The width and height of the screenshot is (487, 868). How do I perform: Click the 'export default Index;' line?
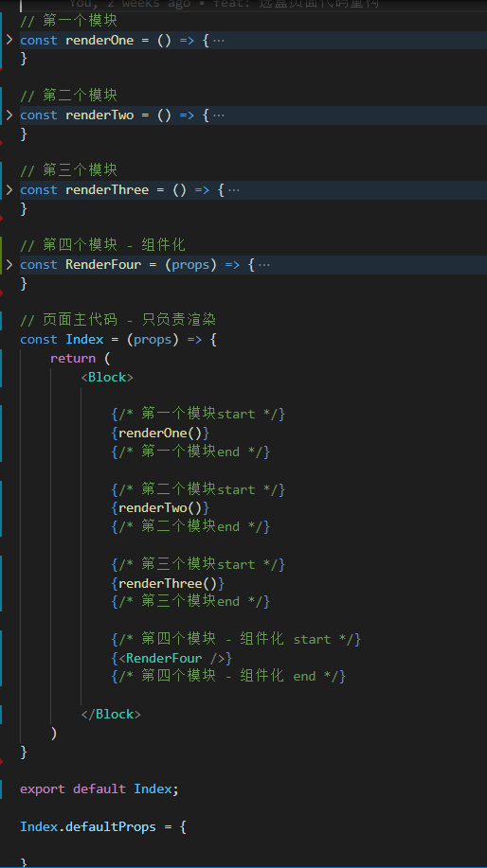[x=99, y=788]
